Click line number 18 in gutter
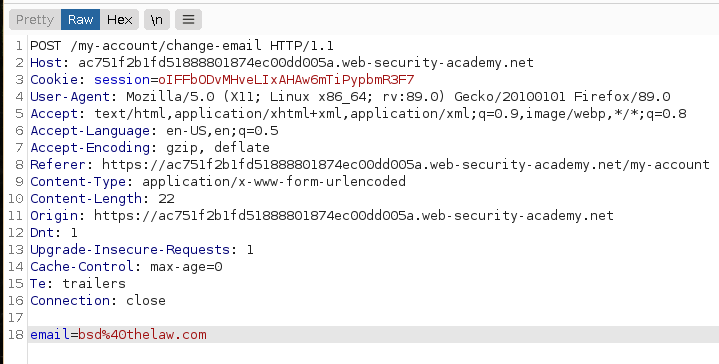The width and height of the screenshot is (719, 364). [x=15, y=335]
